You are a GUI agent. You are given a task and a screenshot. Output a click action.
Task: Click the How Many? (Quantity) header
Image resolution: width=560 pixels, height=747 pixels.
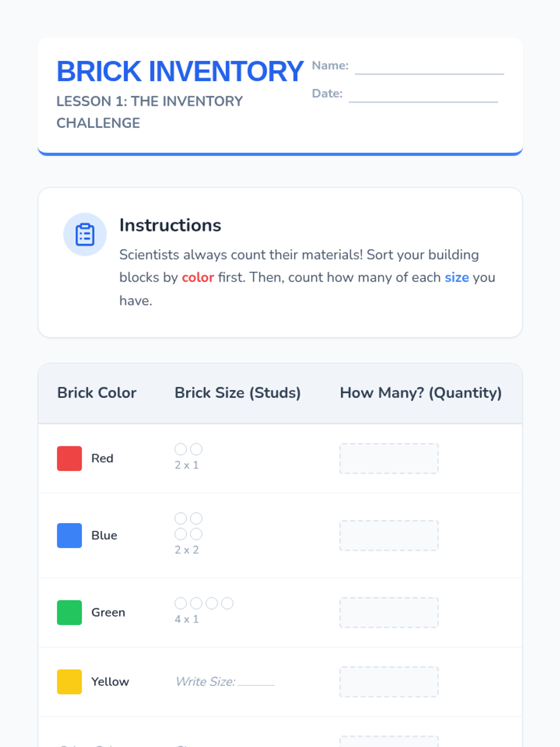[420, 393]
